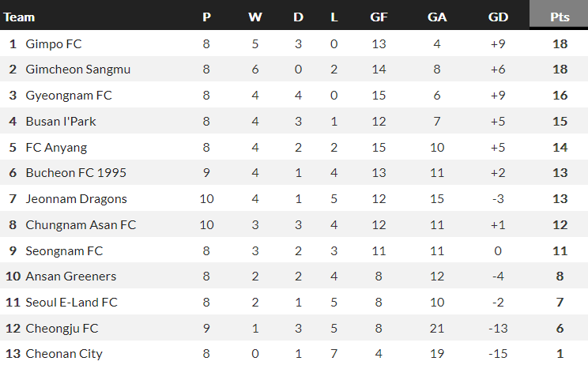Open Ansan Greeners team page

click(71, 277)
